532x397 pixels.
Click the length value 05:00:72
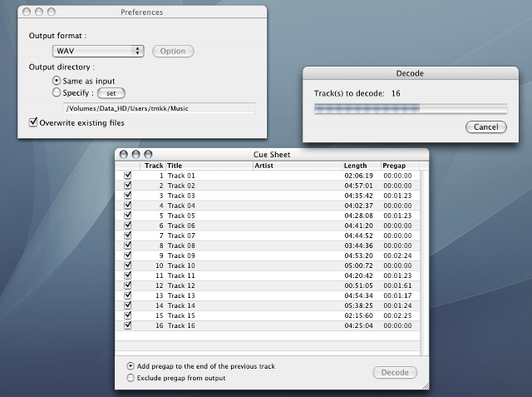tap(358, 265)
